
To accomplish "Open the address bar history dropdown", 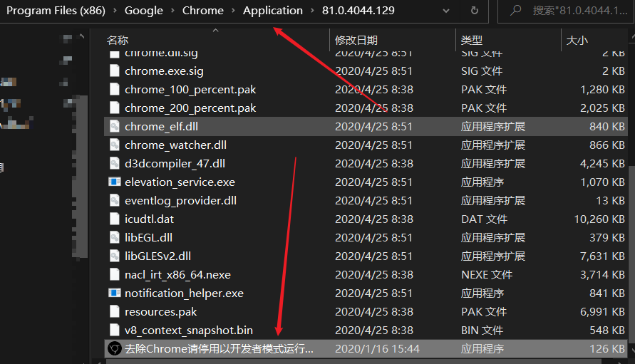I will pyautogui.click(x=445, y=11).
